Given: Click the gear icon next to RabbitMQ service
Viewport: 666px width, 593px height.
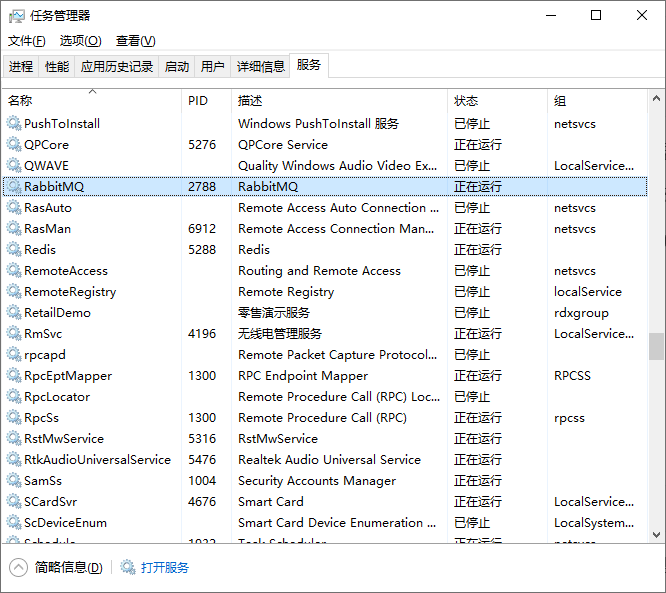Looking at the screenshot, I should point(14,187).
